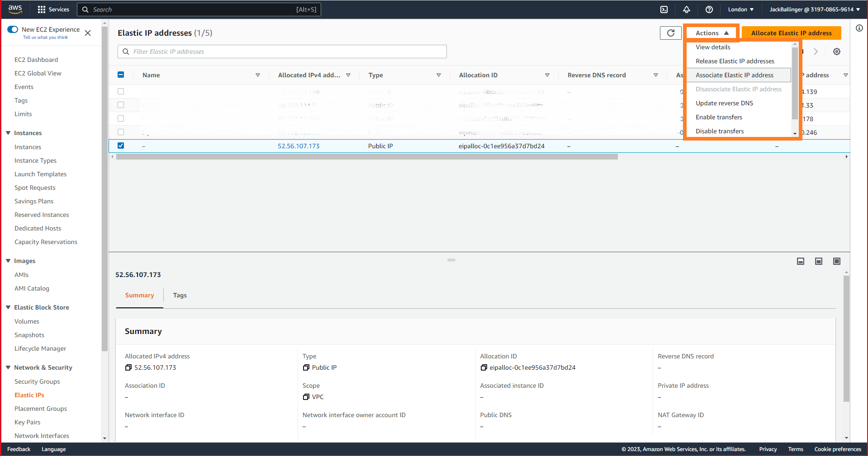This screenshot has width=868, height=456.
Task: Switch to the Tags tab
Action: (180, 295)
